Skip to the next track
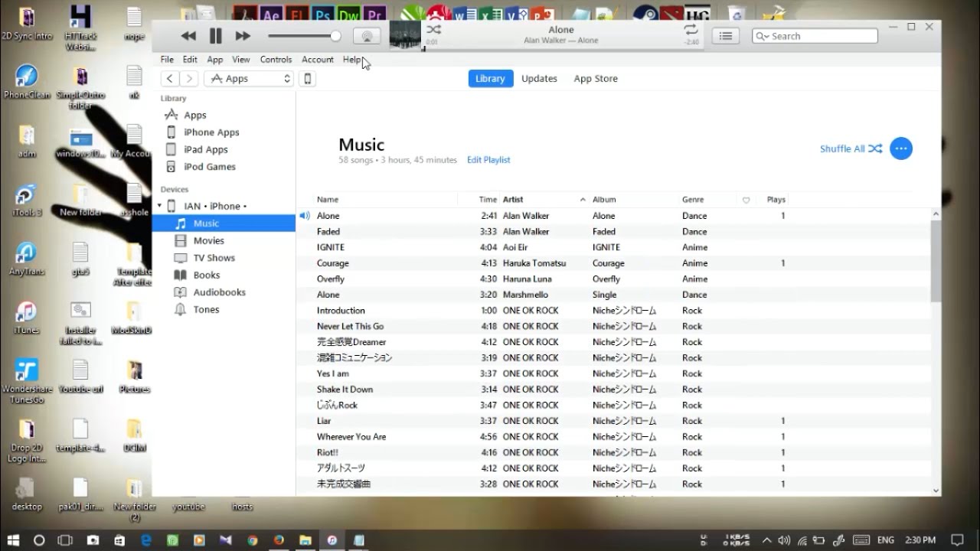 point(243,36)
